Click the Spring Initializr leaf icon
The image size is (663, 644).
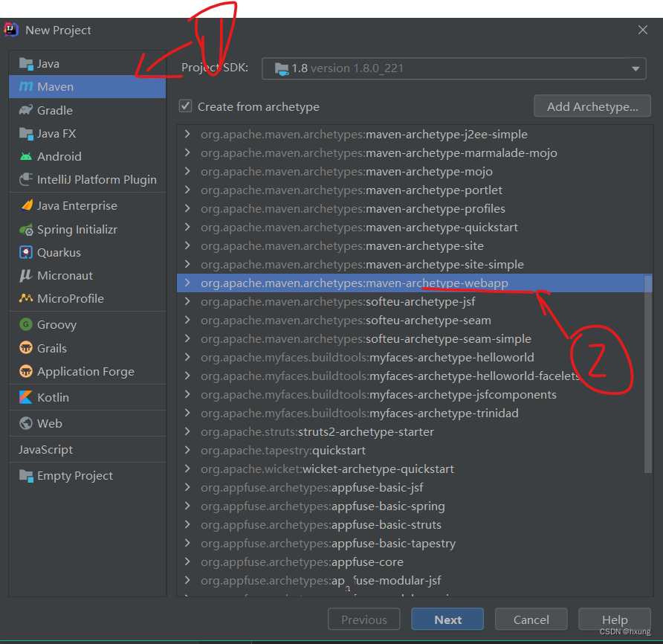pyautogui.click(x=26, y=229)
